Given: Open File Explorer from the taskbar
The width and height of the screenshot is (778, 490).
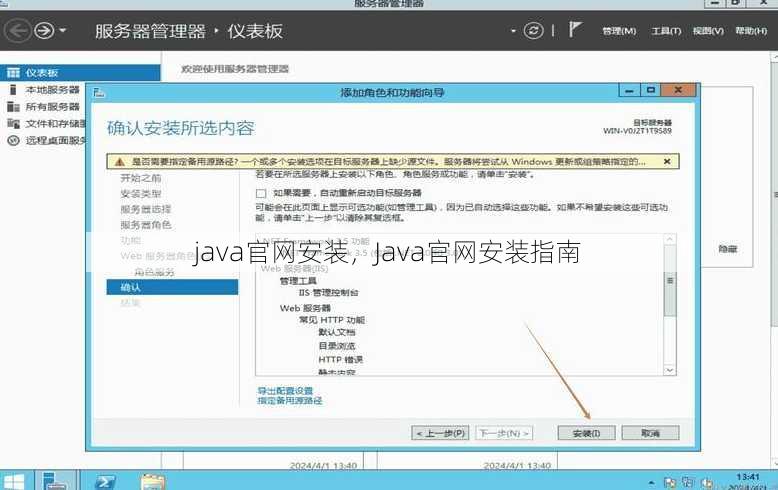Looking at the screenshot, I should tap(153, 482).
